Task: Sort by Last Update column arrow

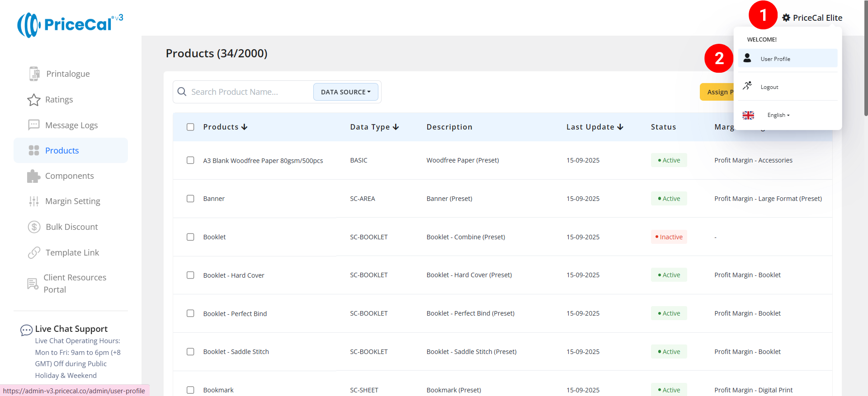Action: click(x=620, y=127)
